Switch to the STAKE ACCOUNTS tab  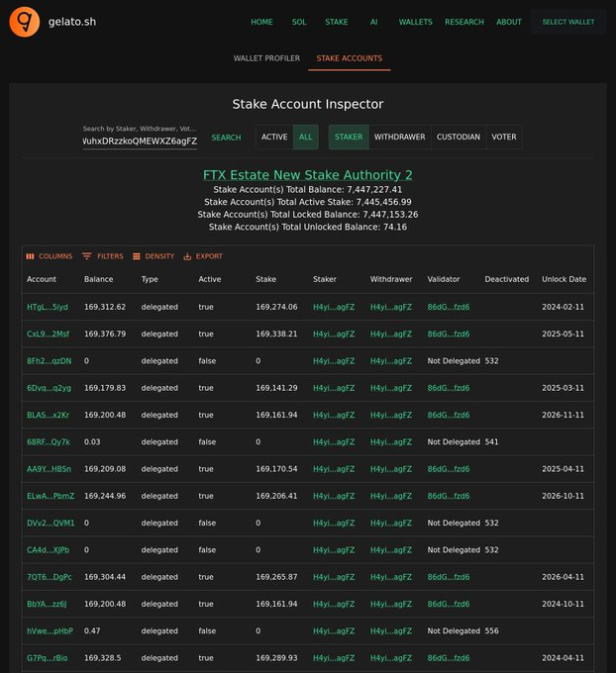pyautogui.click(x=350, y=58)
